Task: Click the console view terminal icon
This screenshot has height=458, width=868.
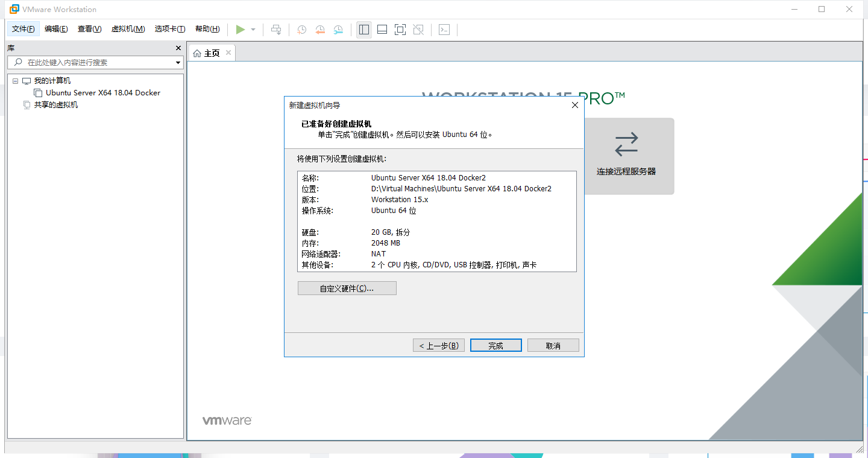Action: tap(444, 30)
